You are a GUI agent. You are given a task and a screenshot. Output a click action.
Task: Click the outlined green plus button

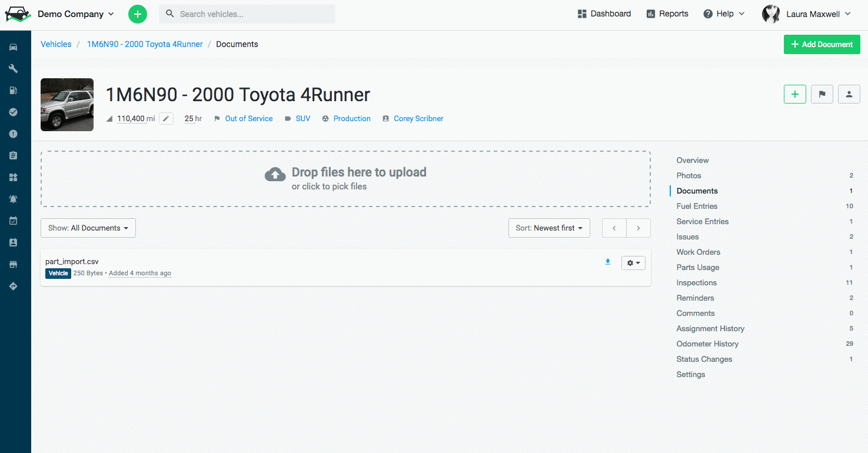[x=795, y=94]
